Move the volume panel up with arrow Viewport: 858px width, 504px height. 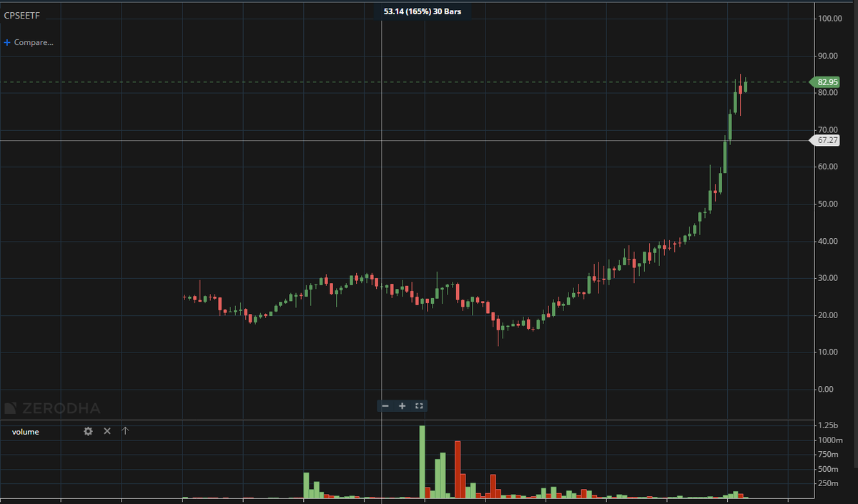[x=125, y=430]
